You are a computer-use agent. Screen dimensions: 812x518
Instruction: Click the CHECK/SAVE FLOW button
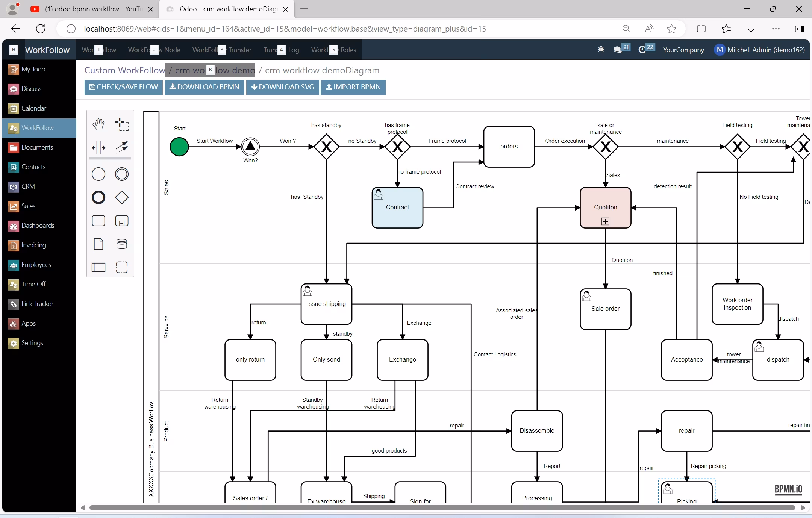123,87
